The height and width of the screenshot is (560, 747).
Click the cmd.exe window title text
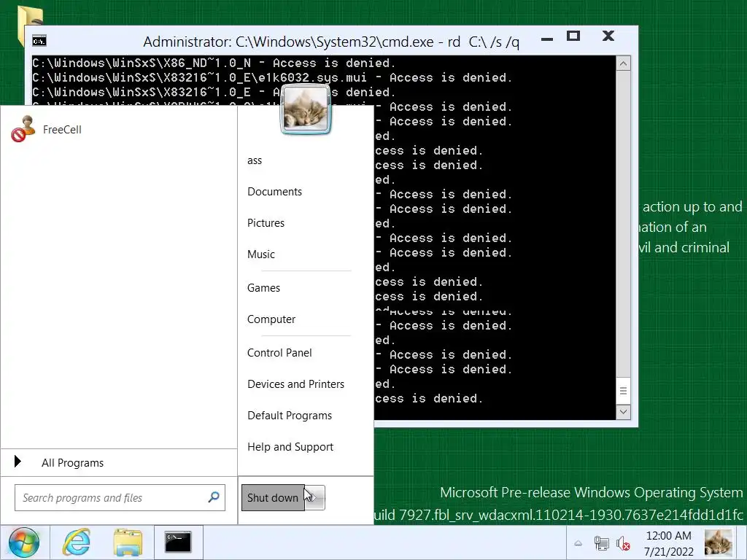point(331,42)
